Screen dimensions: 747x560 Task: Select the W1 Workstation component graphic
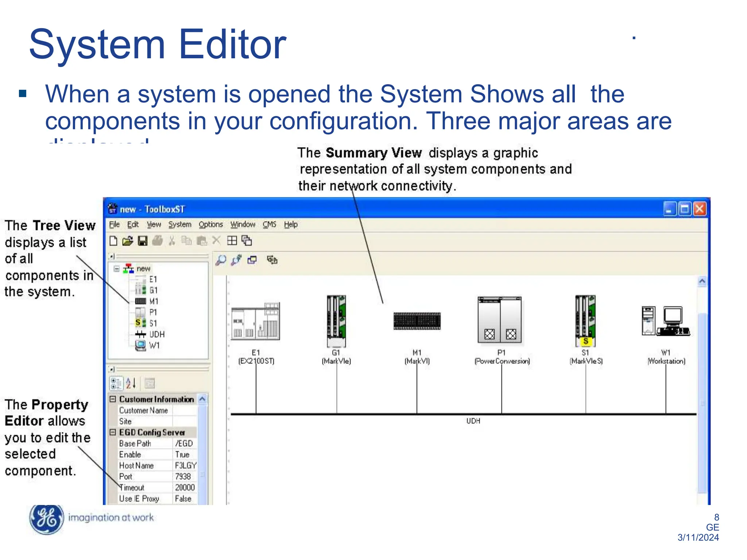[x=666, y=321]
